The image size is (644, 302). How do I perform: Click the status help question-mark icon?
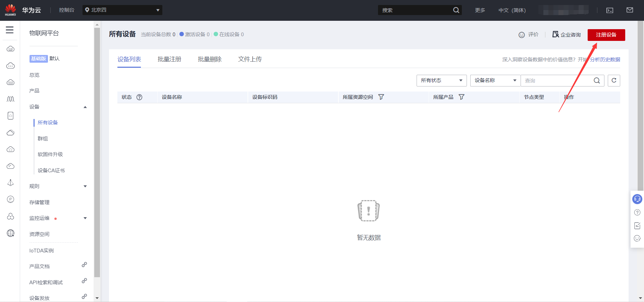(x=140, y=97)
